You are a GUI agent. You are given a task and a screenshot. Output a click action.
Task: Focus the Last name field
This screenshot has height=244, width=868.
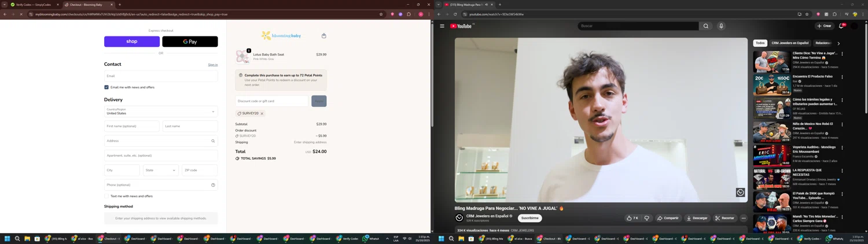pyautogui.click(x=190, y=126)
